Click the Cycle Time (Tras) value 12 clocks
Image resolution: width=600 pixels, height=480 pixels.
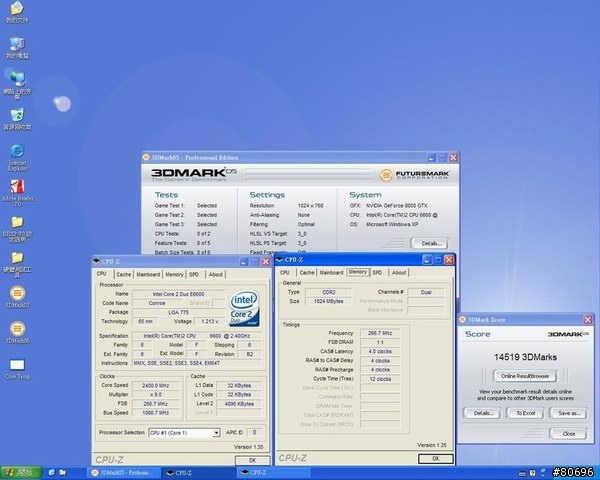[x=380, y=379]
